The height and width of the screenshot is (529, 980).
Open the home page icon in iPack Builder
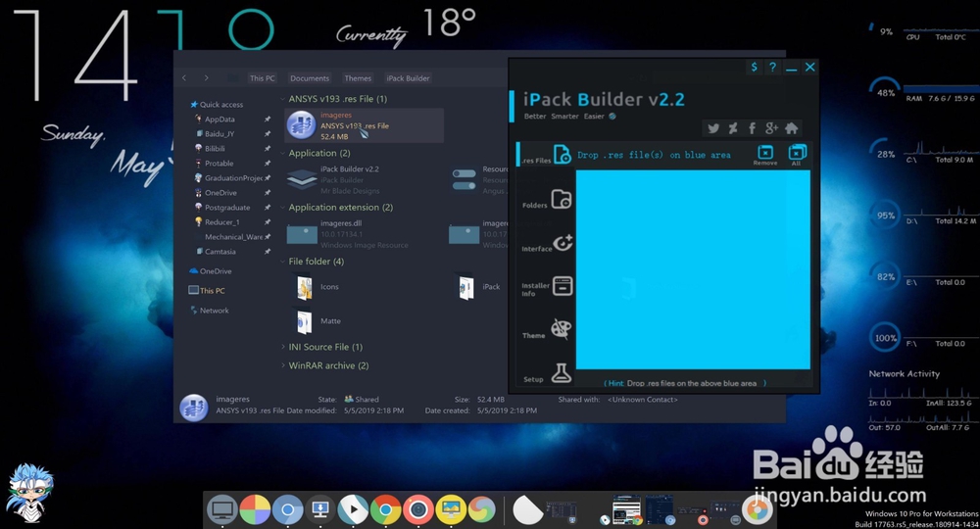(791, 128)
